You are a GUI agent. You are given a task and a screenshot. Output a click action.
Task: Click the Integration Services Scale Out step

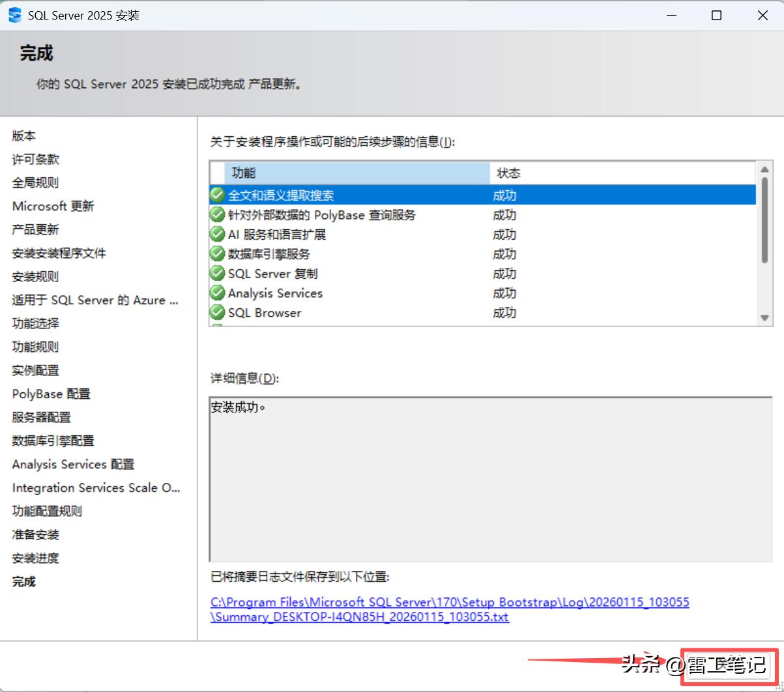(96, 487)
